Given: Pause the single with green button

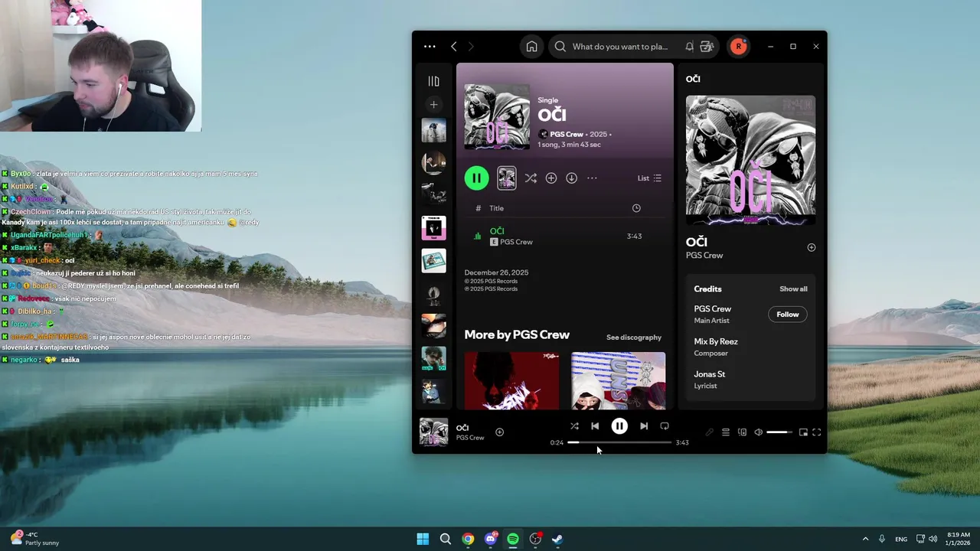Looking at the screenshot, I should [476, 178].
